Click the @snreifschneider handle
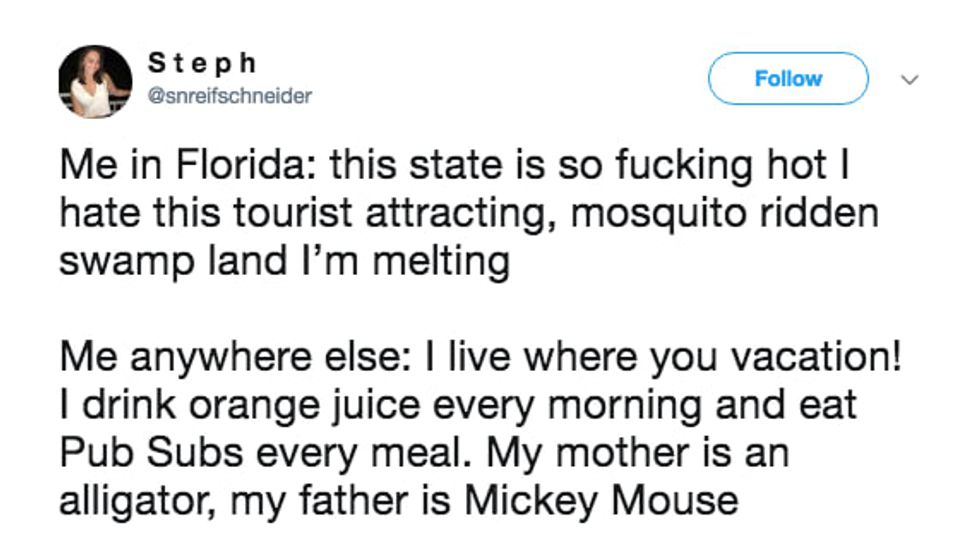The image size is (980, 545). point(229,97)
